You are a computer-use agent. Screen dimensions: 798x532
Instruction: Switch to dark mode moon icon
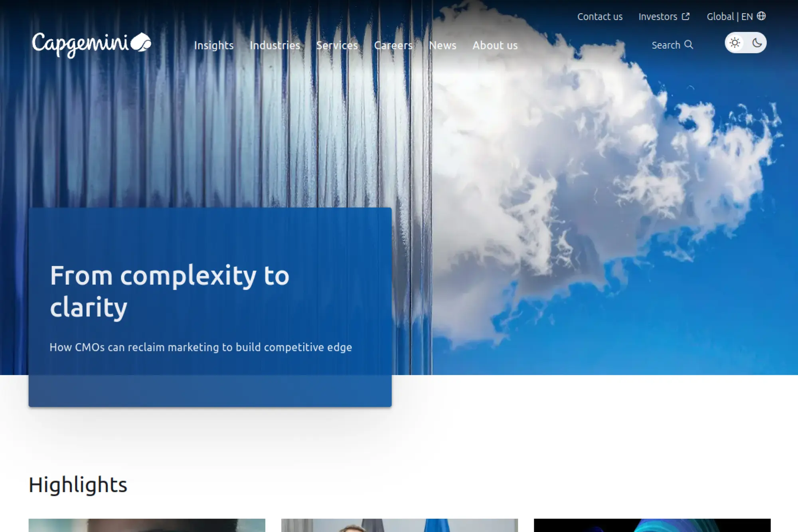click(x=757, y=43)
